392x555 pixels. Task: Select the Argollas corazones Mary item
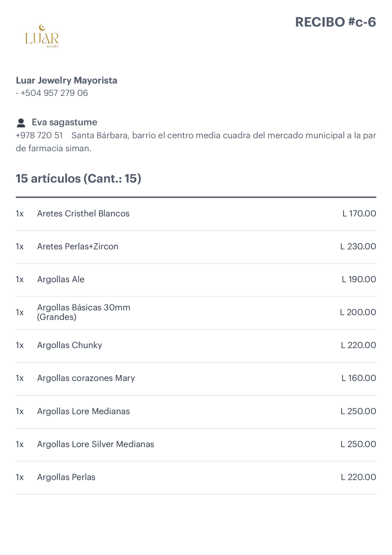point(86,378)
